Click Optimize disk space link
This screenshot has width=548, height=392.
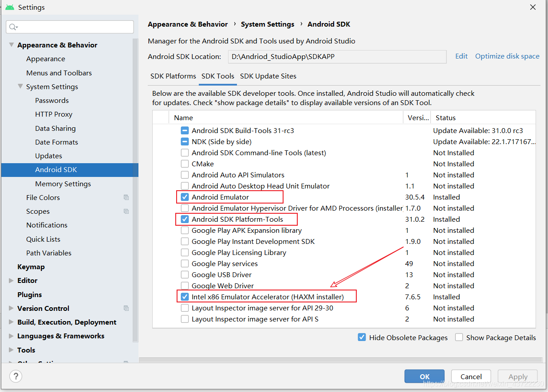[x=507, y=56]
